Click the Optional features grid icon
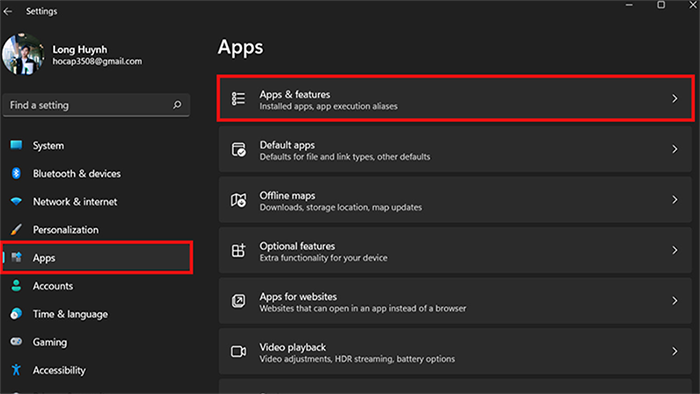Viewport: 700px width, 394px height. coord(238,250)
